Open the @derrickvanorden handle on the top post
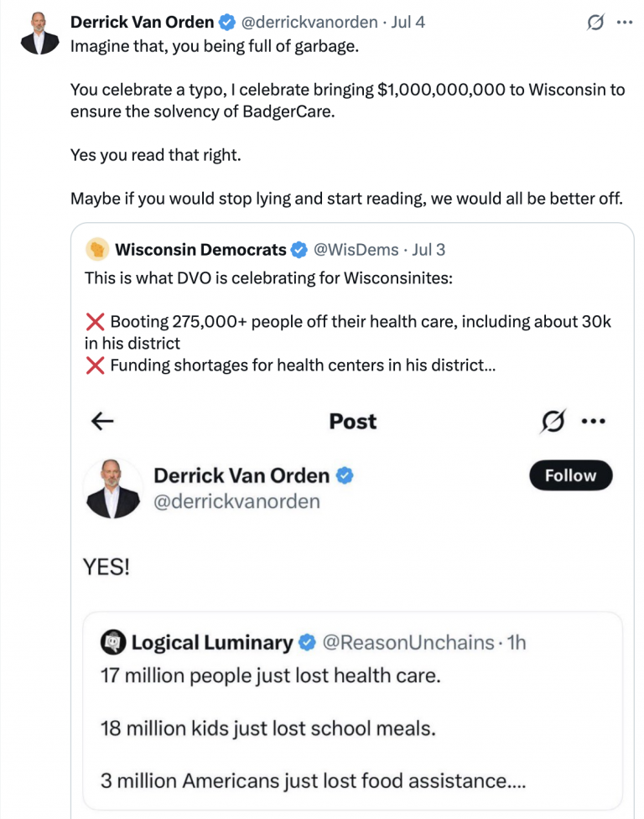This screenshot has height=819, width=644. click(x=309, y=22)
